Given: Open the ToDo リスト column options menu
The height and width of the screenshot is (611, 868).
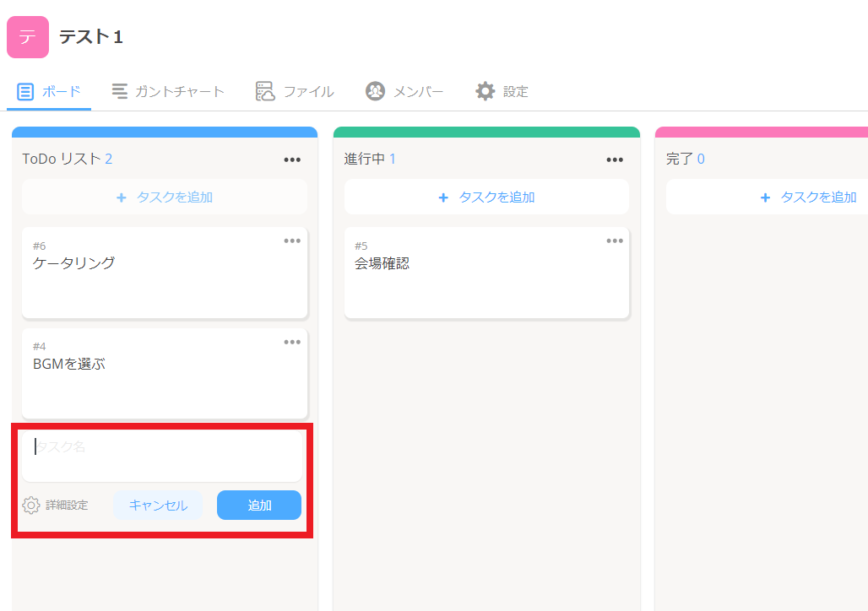Looking at the screenshot, I should pos(292,160).
